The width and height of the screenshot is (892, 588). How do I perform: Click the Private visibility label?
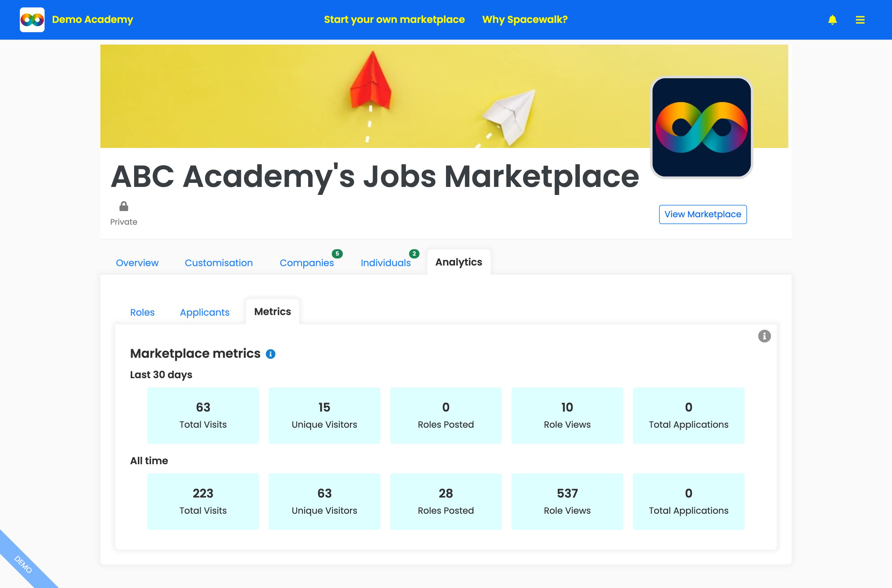(x=124, y=222)
